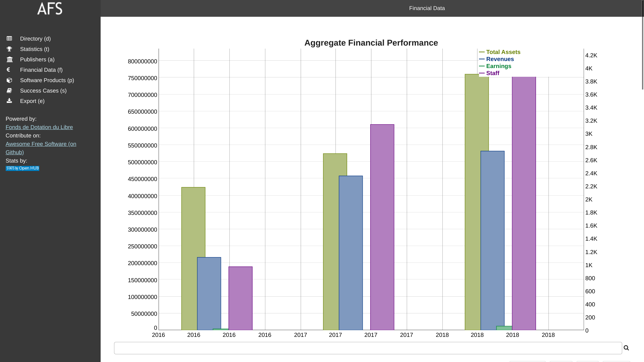The image size is (644, 362).
Task: Click the 2018 Earnings bar
Action: (504, 328)
